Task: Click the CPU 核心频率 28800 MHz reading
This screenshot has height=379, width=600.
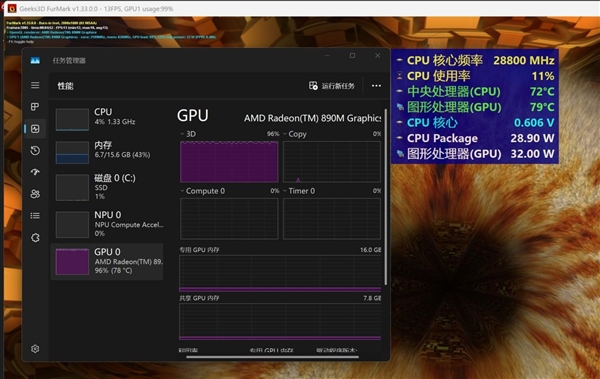Action: click(x=476, y=60)
